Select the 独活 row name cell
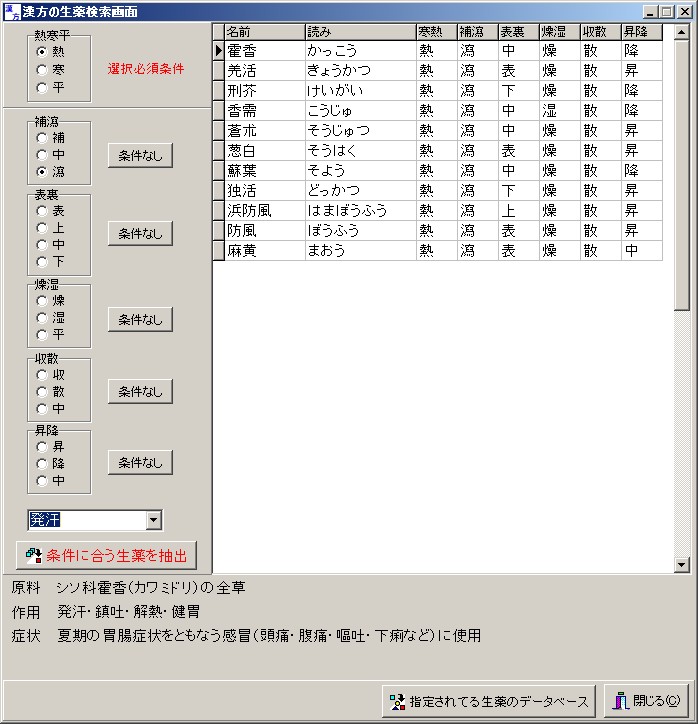The image size is (698, 724). click(265, 191)
